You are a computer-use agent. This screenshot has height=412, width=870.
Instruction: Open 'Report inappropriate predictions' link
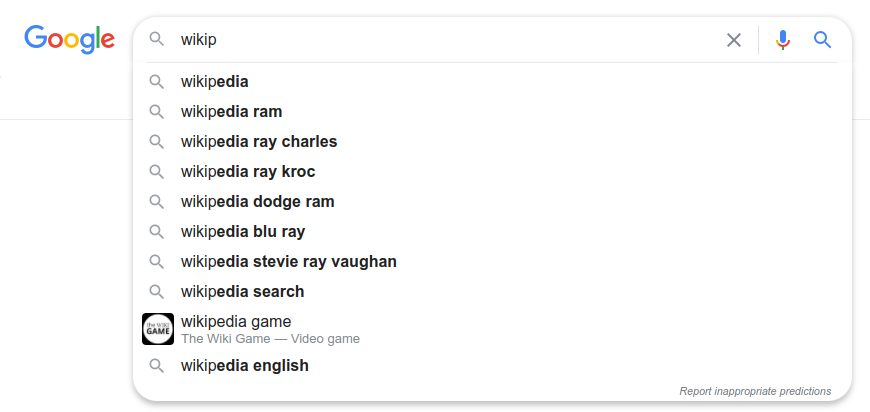[x=755, y=391]
